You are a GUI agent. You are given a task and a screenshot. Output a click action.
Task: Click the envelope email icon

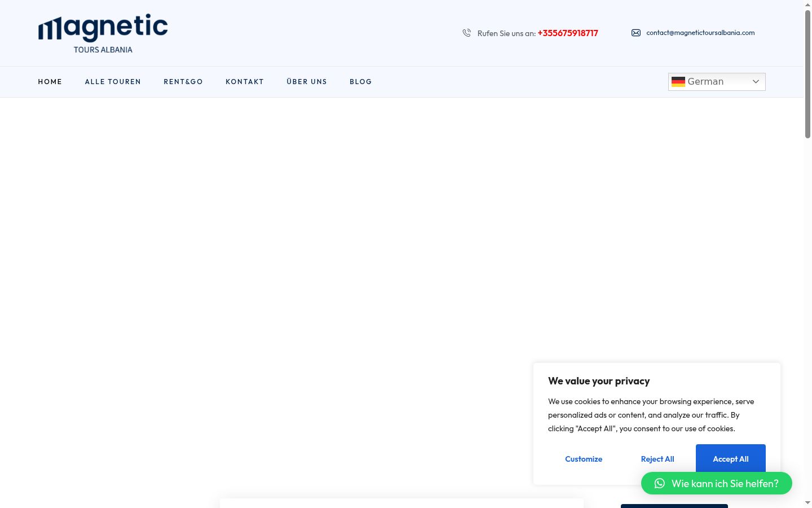pos(636,33)
